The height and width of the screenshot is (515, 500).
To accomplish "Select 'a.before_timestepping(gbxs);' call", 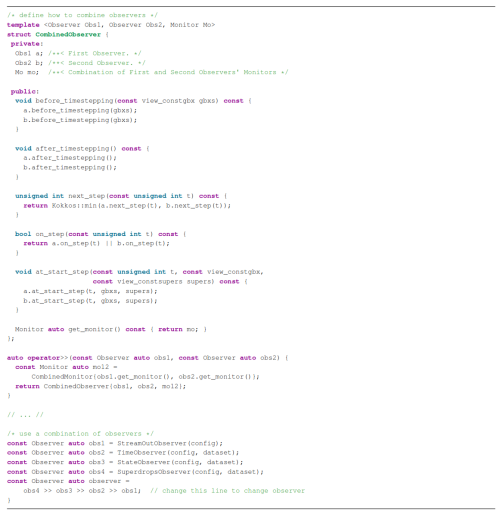I will coord(80,111).
